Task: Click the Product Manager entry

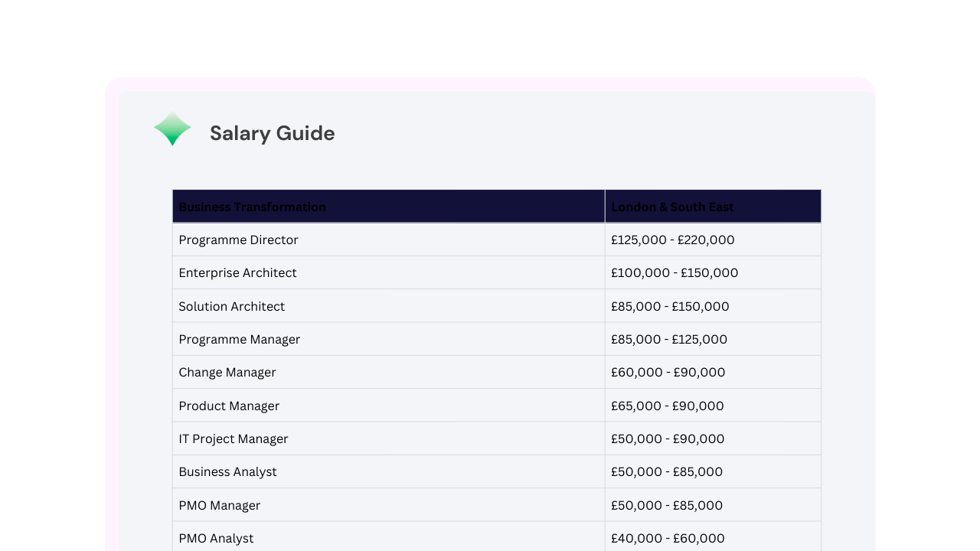Action: pyautogui.click(x=228, y=406)
